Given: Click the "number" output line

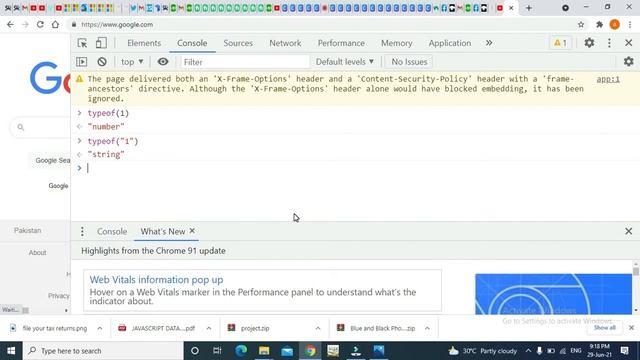Looking at the screenshot, I should pos(106,127).
